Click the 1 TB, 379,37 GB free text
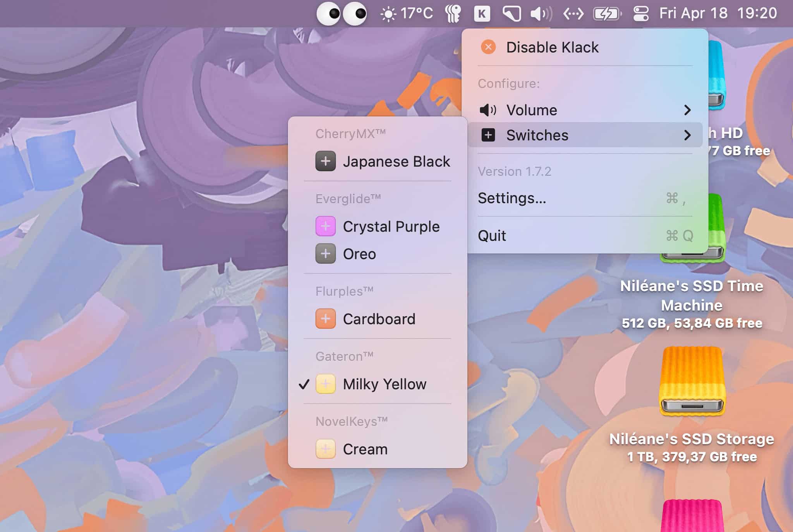The image size is (793, 532). pos(692,457)
